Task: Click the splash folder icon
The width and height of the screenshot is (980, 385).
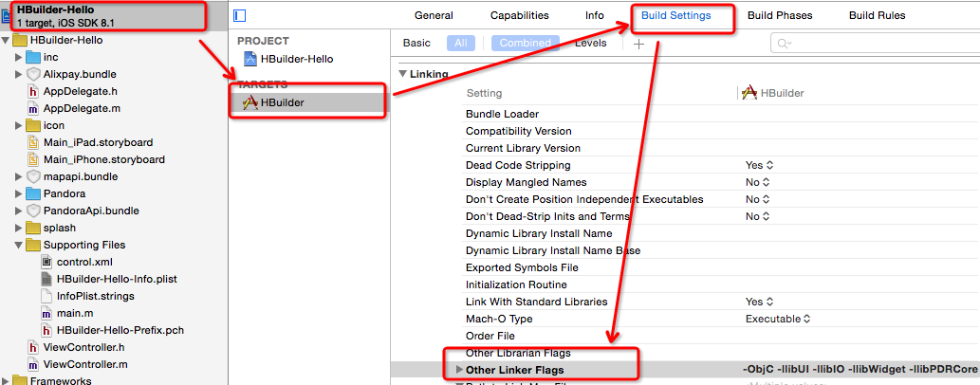Action: click(33, 229)
